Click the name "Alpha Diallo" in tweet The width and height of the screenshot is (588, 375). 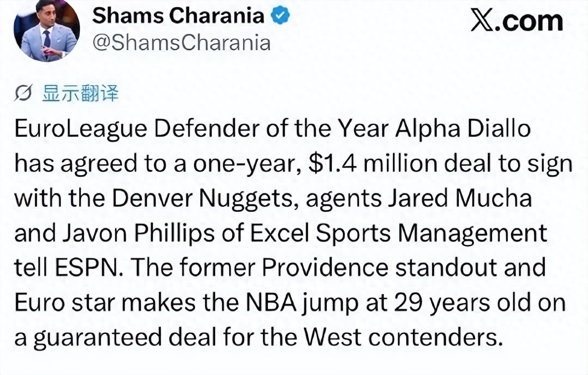pyautogui.click(x=463, y=129)
